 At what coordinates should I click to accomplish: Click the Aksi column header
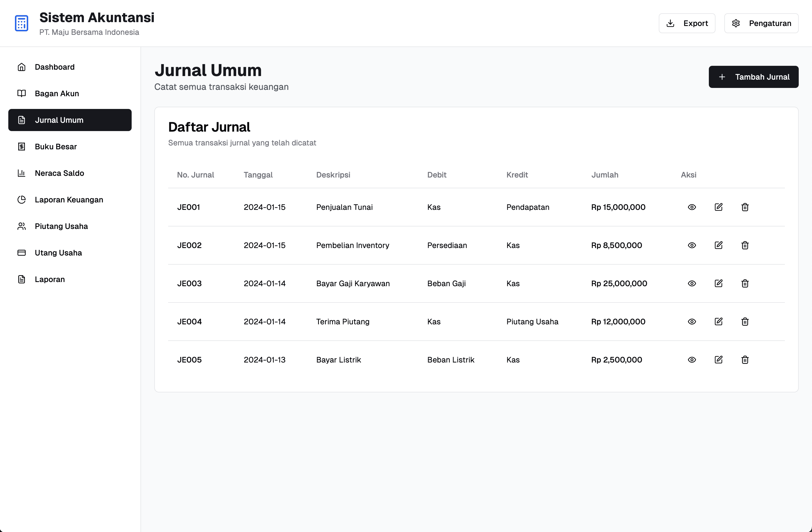(x=688, y=175)
